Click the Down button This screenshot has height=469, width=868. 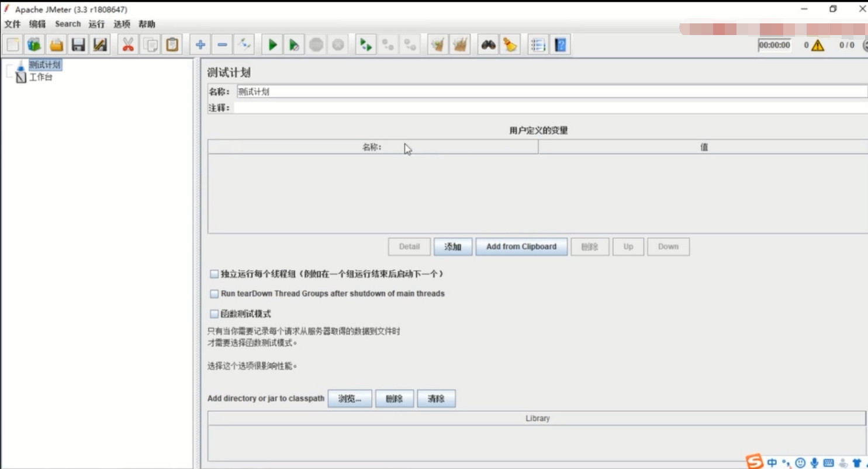pos(668,246)
